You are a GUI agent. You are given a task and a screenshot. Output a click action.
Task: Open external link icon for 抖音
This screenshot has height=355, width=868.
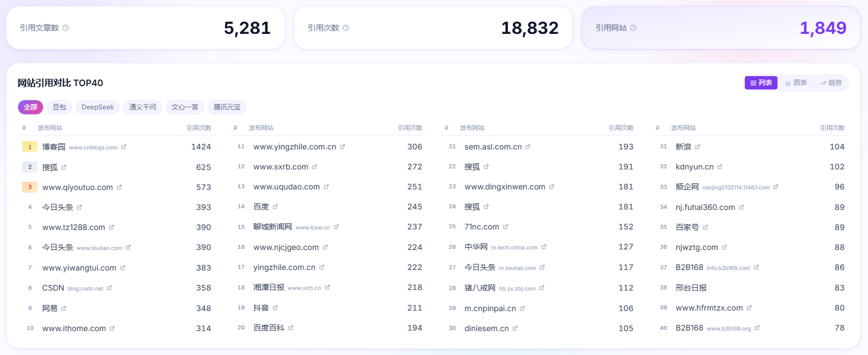275,307
